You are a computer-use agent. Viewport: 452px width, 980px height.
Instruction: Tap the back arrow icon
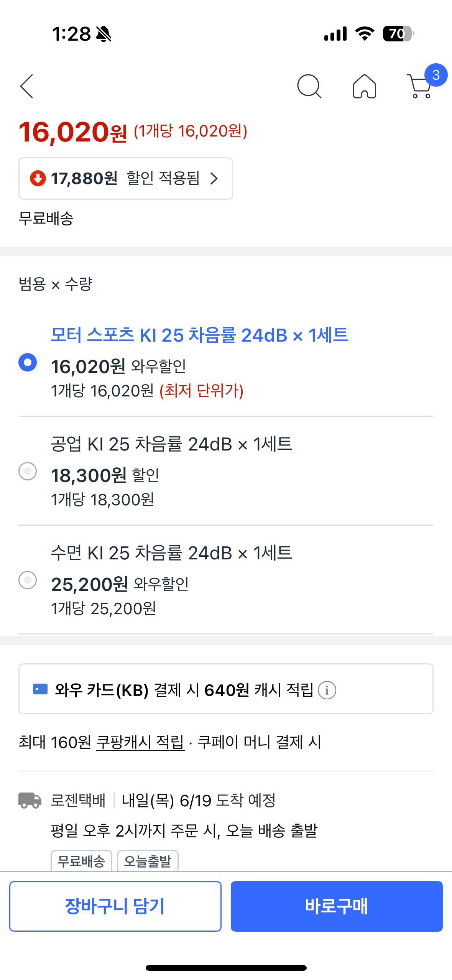[27, 86]
